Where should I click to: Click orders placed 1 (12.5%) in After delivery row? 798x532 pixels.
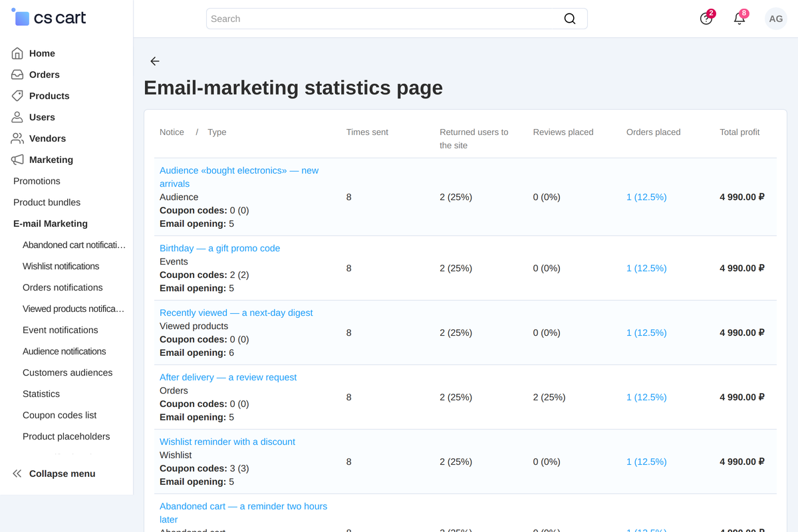point(646,397)
